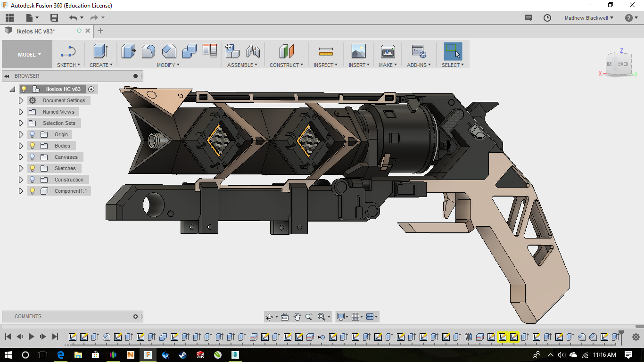The height and width of the screenshot is (362, 644).
Task: Open Matthew Blackwell account menu
Action: [589, 18]
